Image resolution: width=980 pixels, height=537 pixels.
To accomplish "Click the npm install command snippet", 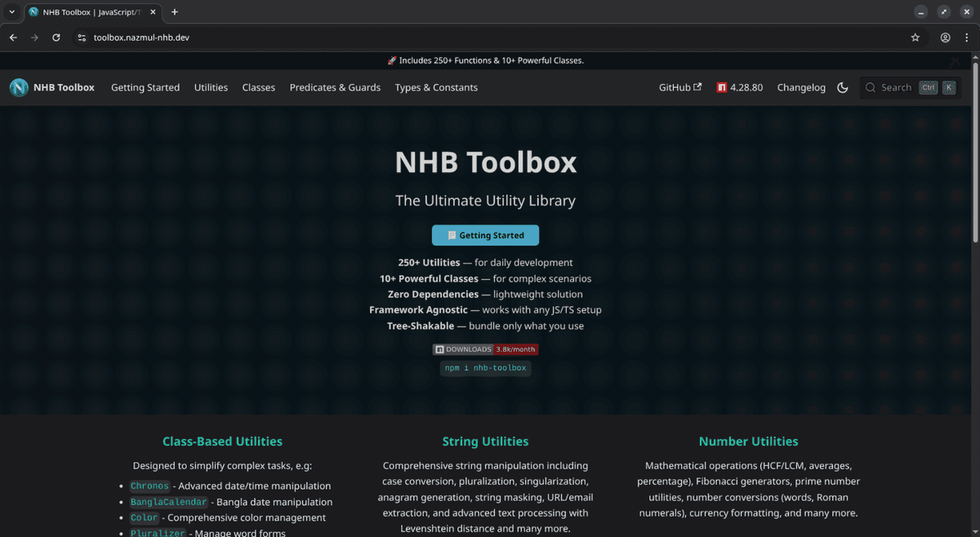I will pyautogui.click(x=485, y=367).
